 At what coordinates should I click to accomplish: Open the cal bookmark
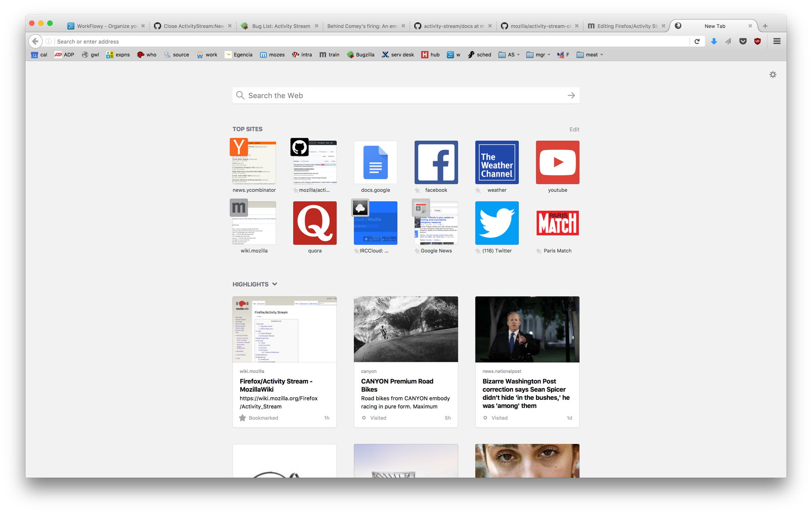pyautogui.click(x=39, y=55)
